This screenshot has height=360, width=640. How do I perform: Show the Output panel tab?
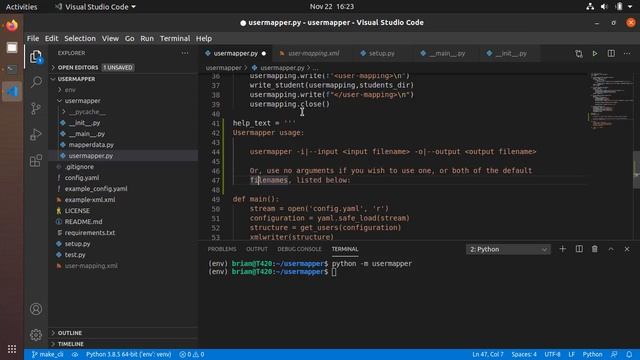257,249
